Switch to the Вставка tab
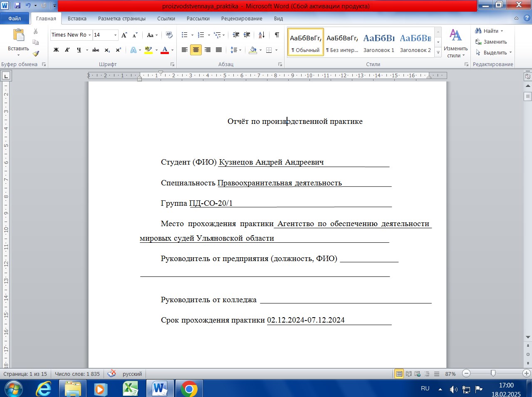 (77, 18)
